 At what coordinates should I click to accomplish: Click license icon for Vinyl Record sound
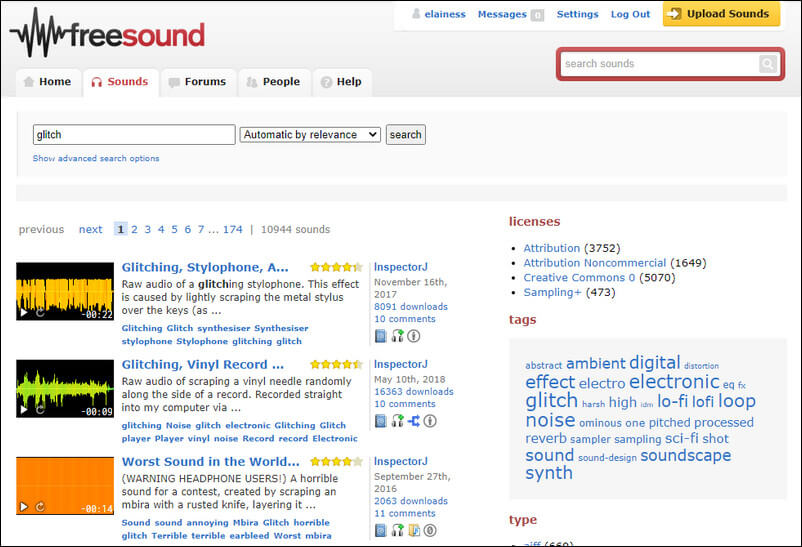tap(430, 421)
